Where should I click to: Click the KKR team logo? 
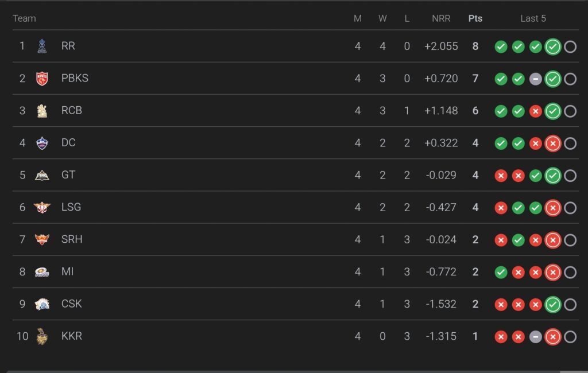pos(41,336)
